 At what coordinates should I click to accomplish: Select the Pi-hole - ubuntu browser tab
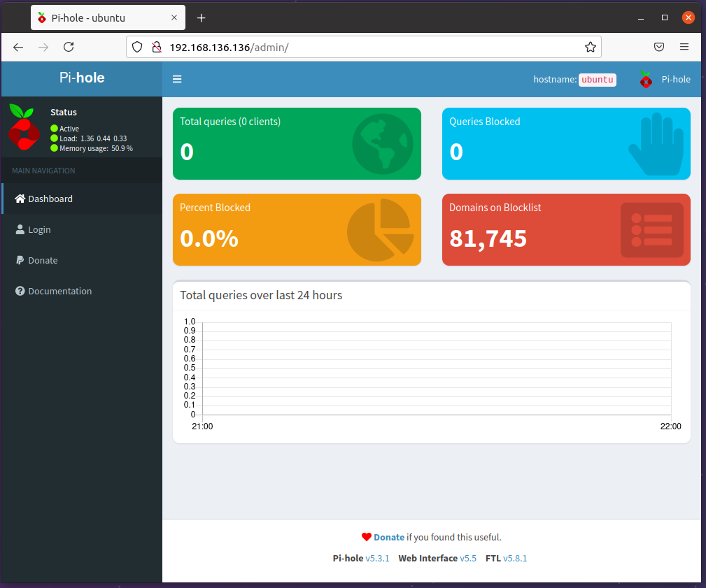coord(108,17)
